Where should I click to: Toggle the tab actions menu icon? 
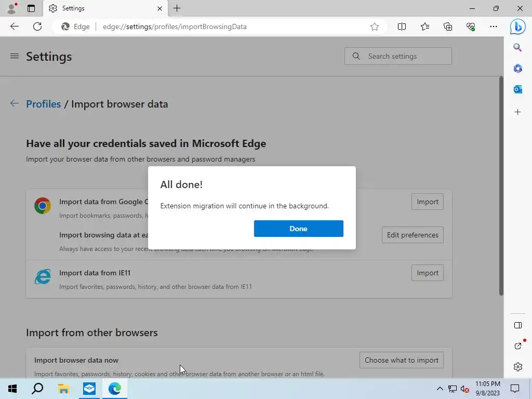[31, 8]
